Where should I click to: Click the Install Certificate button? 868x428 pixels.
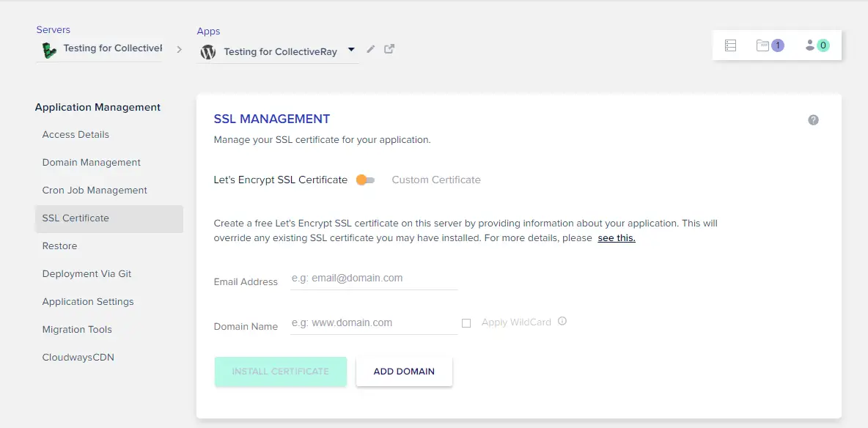click(281, 372)
